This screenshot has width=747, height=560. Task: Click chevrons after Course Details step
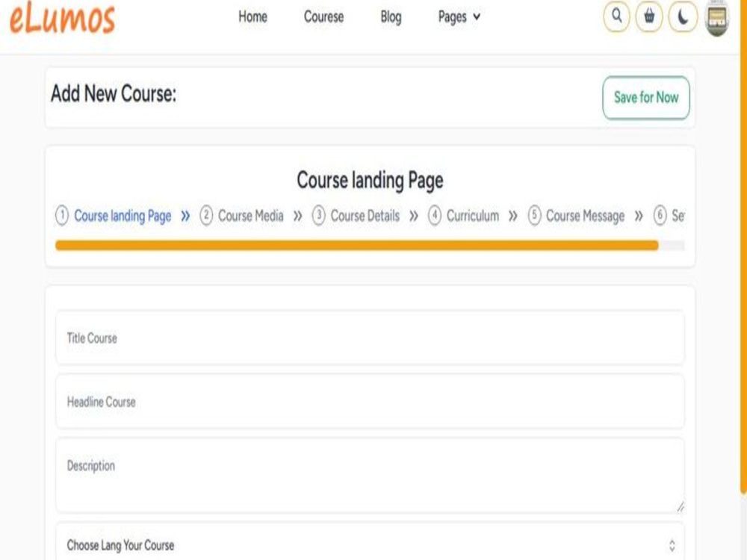414,217
